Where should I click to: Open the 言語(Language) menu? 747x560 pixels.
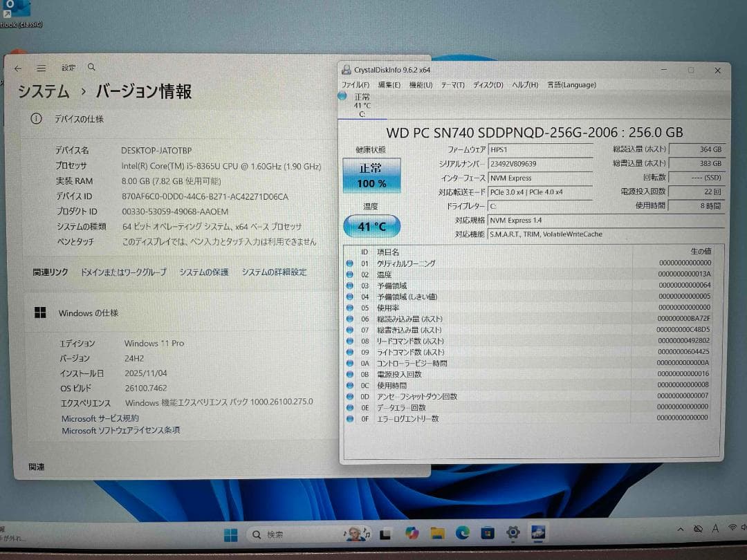click(571, 84)
